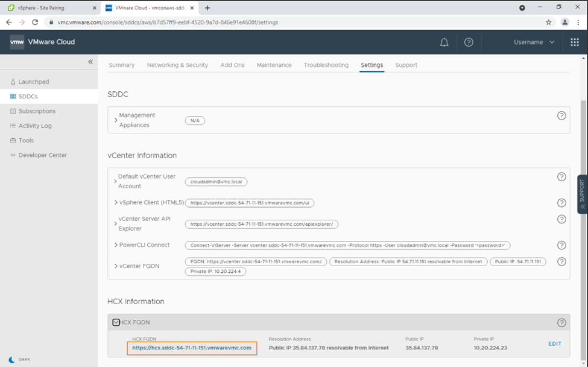Click help icon for Management Appliances
This screenshot has height=367, width=588.
[561, 115]
